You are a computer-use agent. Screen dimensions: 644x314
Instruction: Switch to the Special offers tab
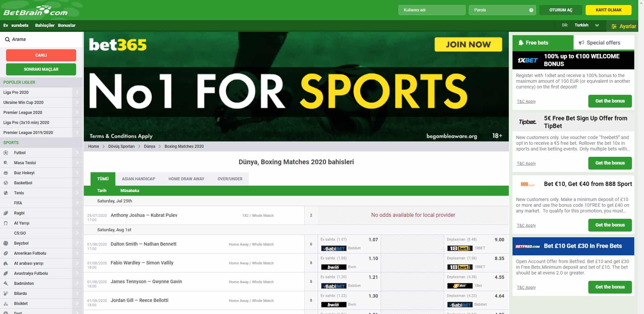[x=603, y=43]
